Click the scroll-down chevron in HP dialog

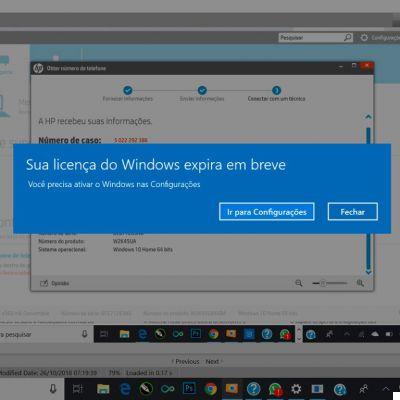(x=368, y=272)
